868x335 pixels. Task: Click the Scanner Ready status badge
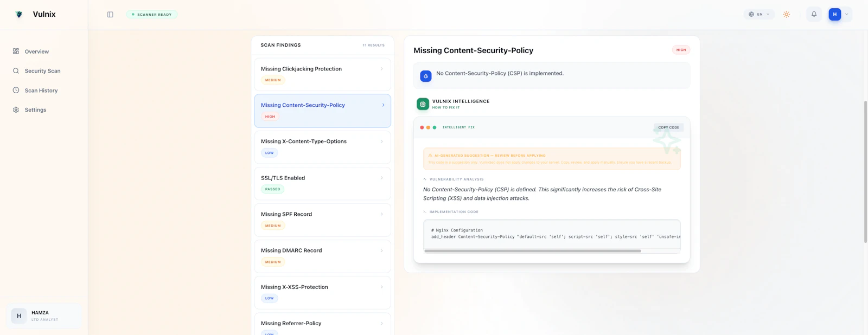(x=152, y=15)
